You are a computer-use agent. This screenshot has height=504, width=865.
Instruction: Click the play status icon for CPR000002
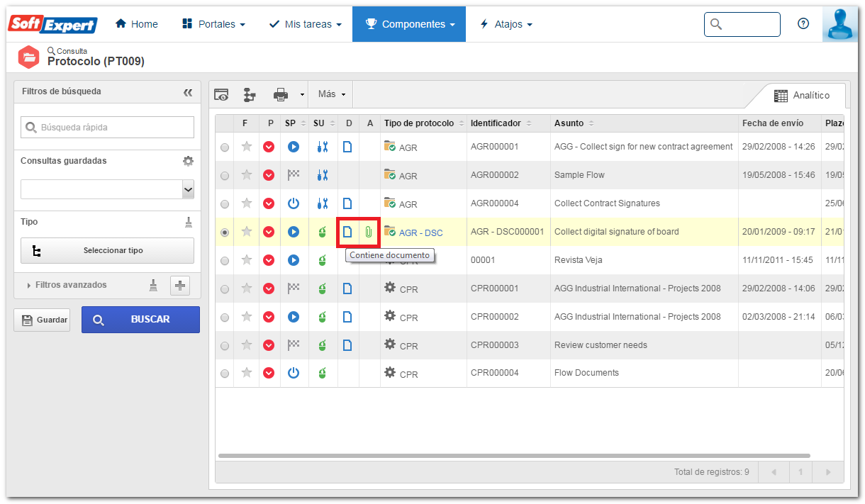tap(294, 317)
